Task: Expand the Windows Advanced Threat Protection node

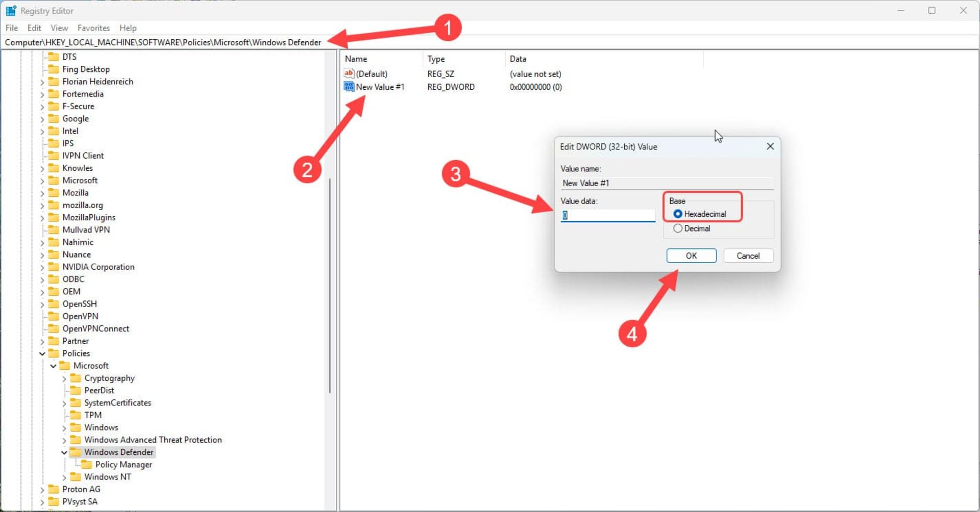Action: pos(64,440)
